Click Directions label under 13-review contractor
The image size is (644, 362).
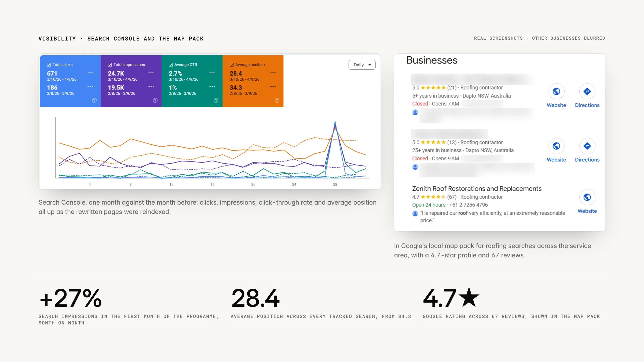pyautogui.click(x=587, y=160)
